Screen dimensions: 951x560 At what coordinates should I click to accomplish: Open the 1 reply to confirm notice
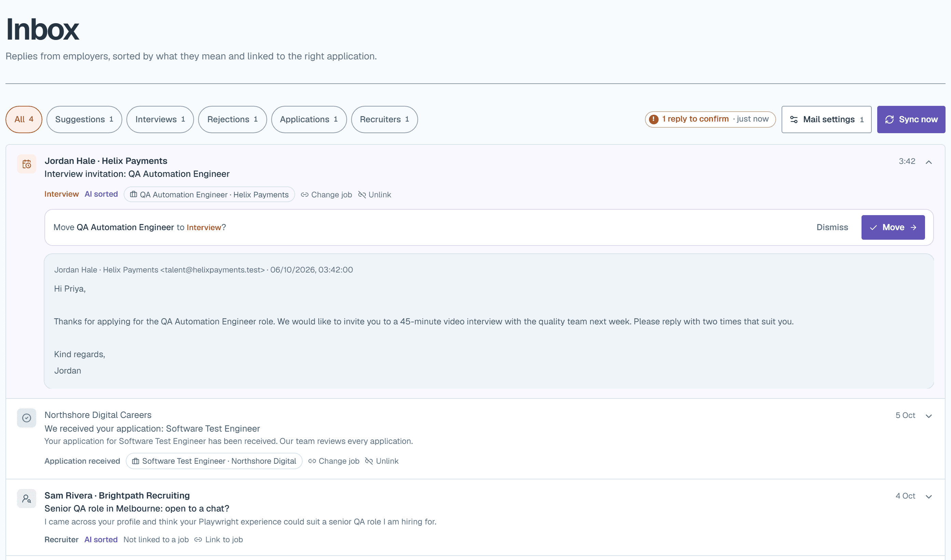coord(710,119)
